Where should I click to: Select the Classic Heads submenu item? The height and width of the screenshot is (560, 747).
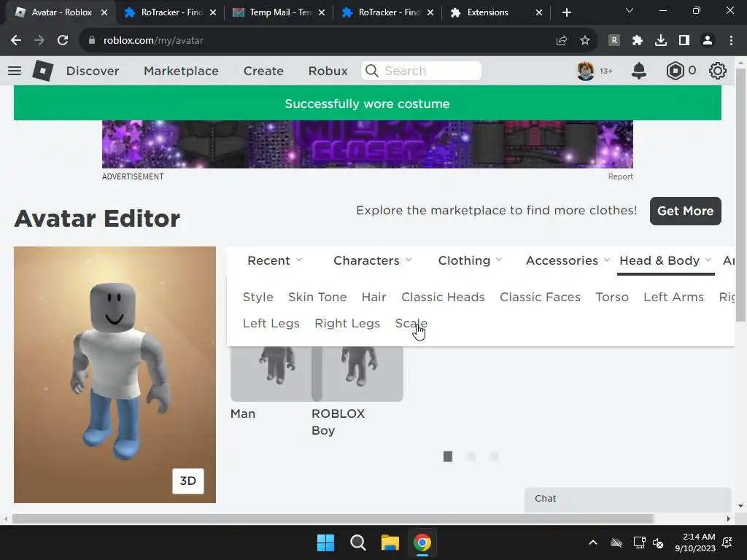coord(443,297)
